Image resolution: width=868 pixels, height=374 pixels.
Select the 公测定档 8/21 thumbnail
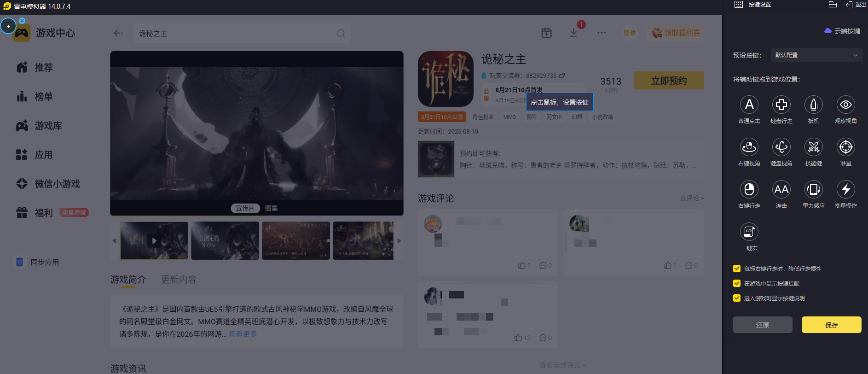225,241
